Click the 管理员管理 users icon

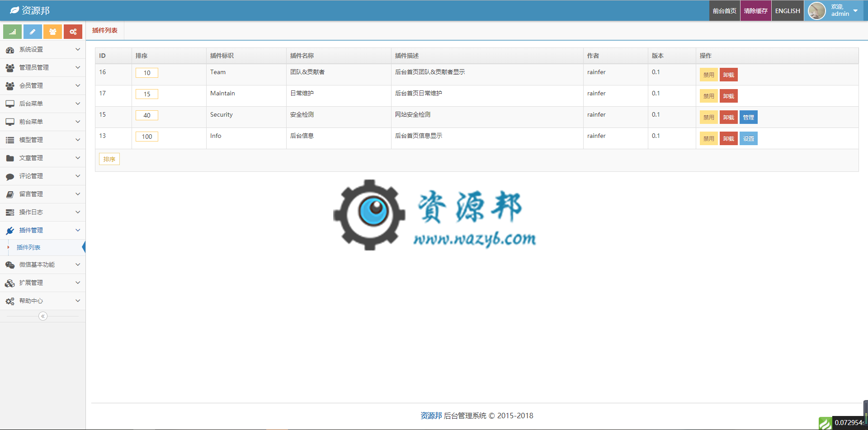coord(10,68)
